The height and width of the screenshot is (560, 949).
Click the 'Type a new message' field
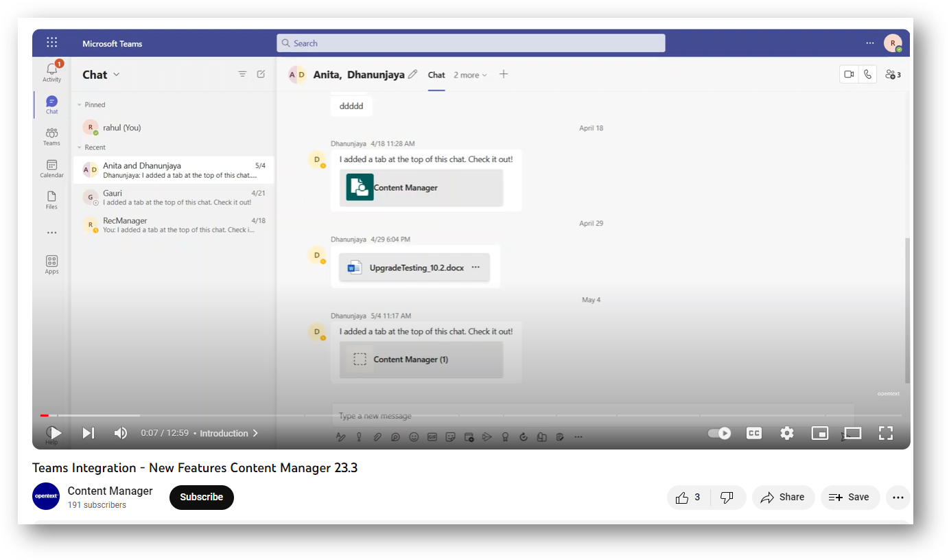click(x=593, y=416)
